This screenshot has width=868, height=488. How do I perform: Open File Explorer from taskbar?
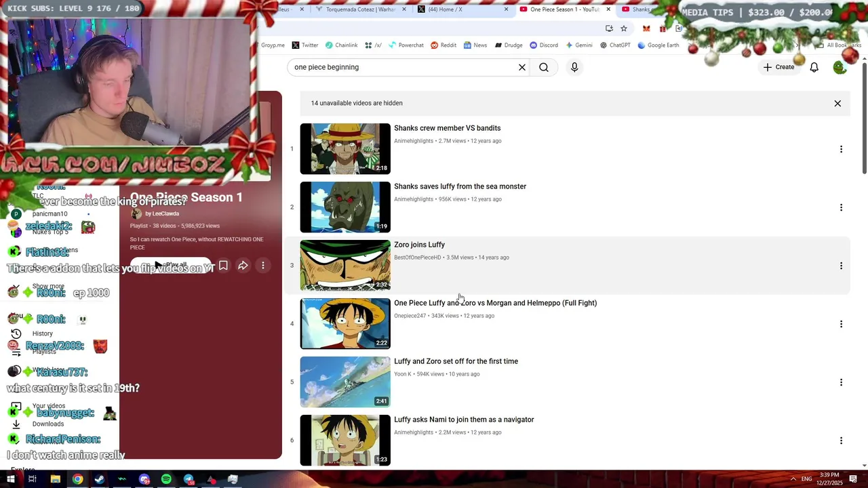56,479
